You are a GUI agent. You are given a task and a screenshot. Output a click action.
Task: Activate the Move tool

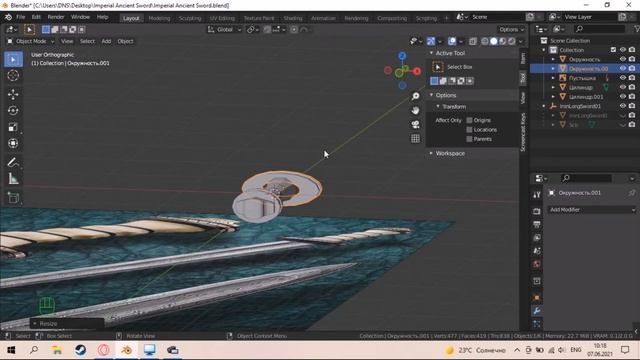pos(13,94)
